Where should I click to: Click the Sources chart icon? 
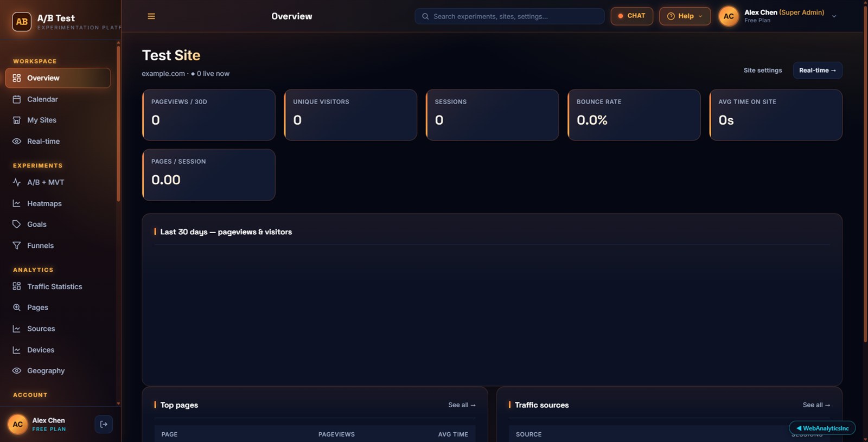pos(17,329)
